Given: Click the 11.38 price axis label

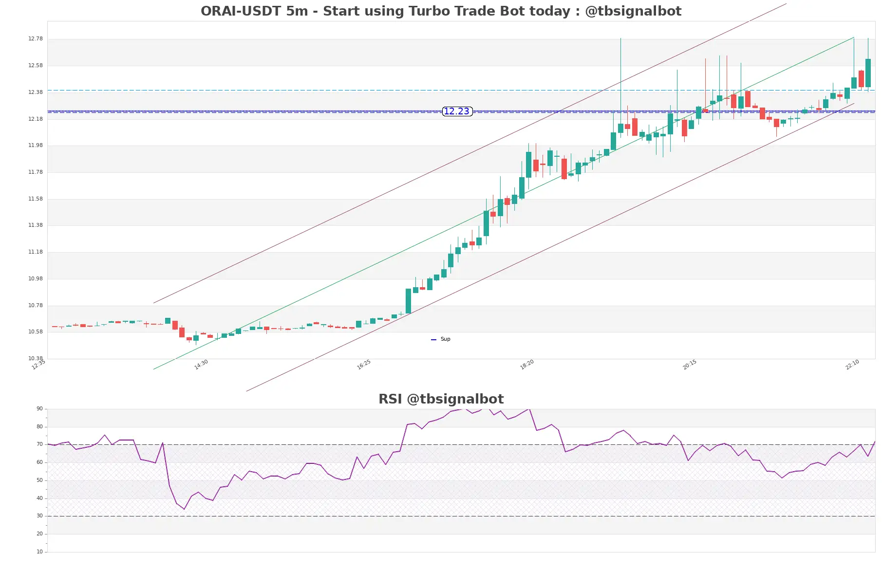Looking at the screenshot, I should coord(36,225).
